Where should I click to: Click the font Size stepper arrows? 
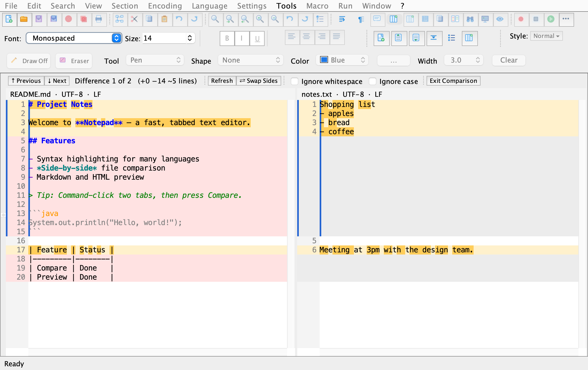click(x=190, y=38)
